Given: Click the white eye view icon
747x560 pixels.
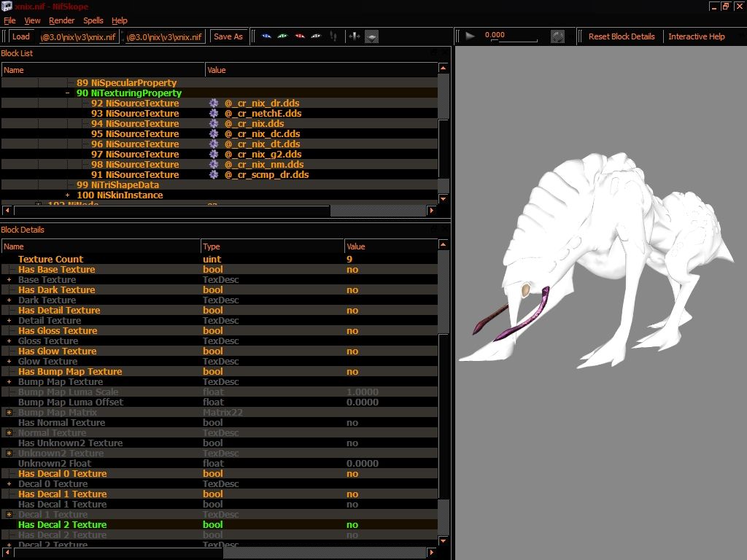Looking at the screenshot, I should click(316, 36).
